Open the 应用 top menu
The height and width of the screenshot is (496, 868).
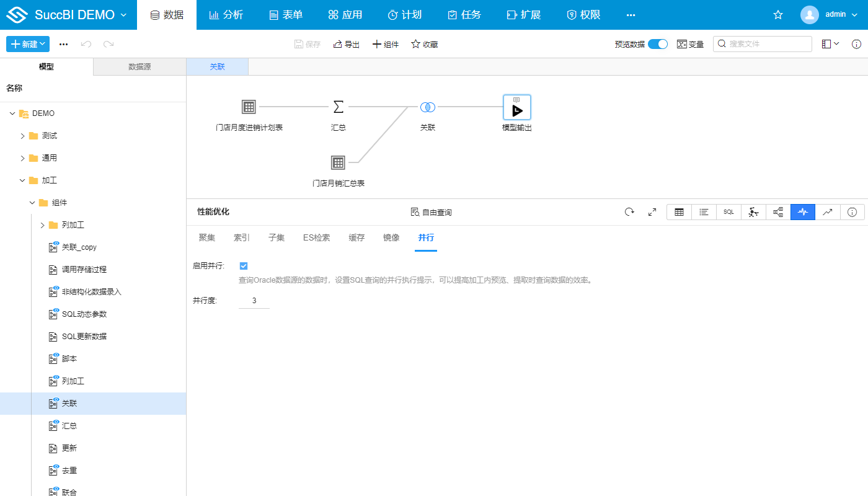pos(345,15)
